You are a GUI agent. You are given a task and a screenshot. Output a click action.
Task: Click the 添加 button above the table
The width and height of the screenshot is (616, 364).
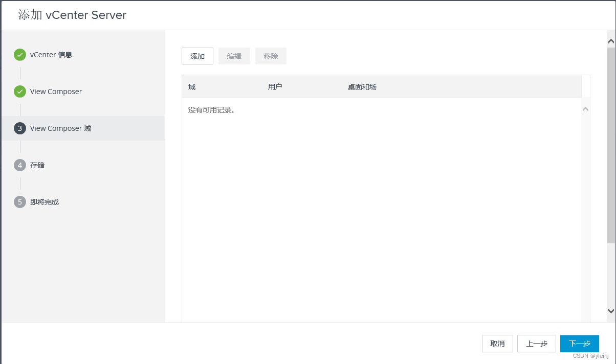(197, 56)
